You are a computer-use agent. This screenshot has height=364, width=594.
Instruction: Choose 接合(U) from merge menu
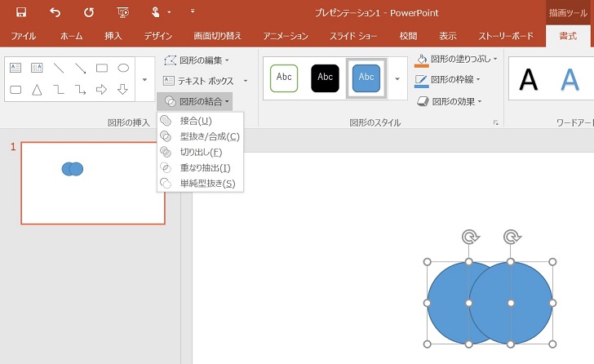pos(200,121)
